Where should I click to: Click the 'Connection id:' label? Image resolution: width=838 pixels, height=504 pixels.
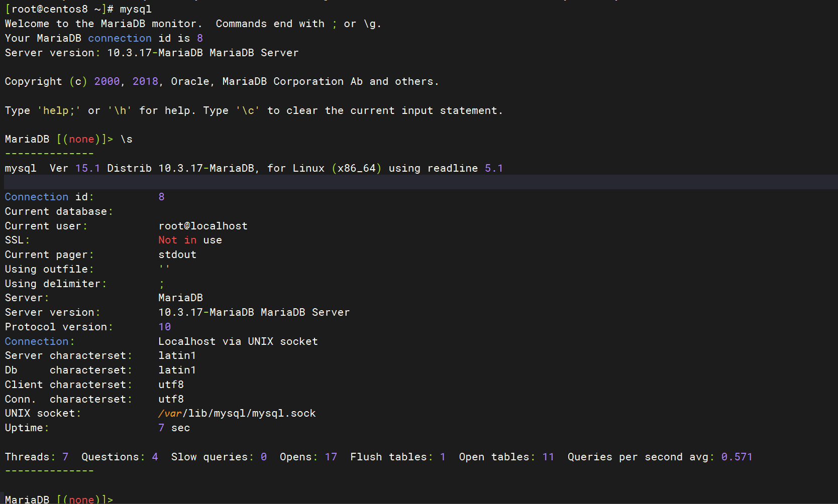coord(49,197)
